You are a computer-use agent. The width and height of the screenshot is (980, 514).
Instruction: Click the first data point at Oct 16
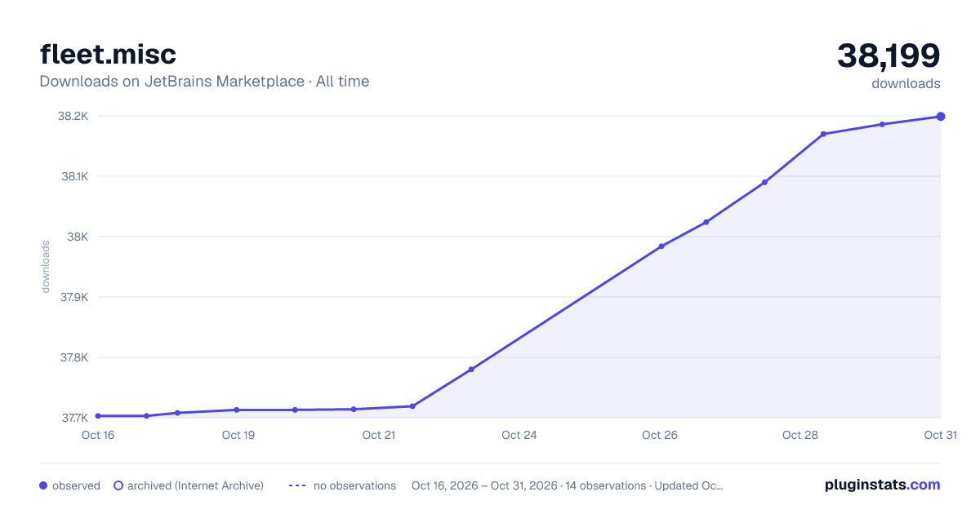(98, 416)
